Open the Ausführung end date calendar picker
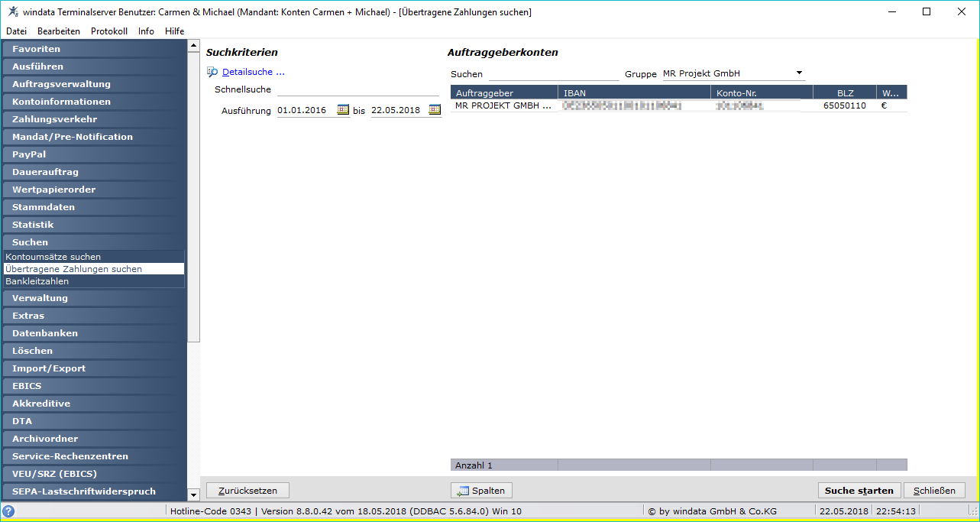 pos(435,110)
